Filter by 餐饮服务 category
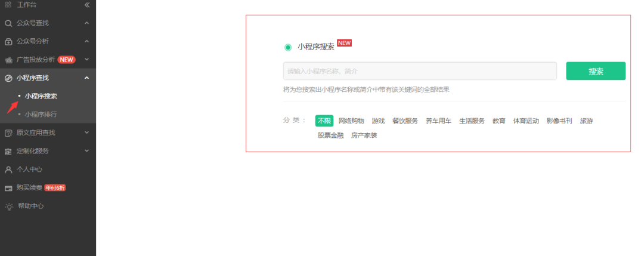This screenshot has width=644, height=256. pyautogui.click(x=405, y=121)
